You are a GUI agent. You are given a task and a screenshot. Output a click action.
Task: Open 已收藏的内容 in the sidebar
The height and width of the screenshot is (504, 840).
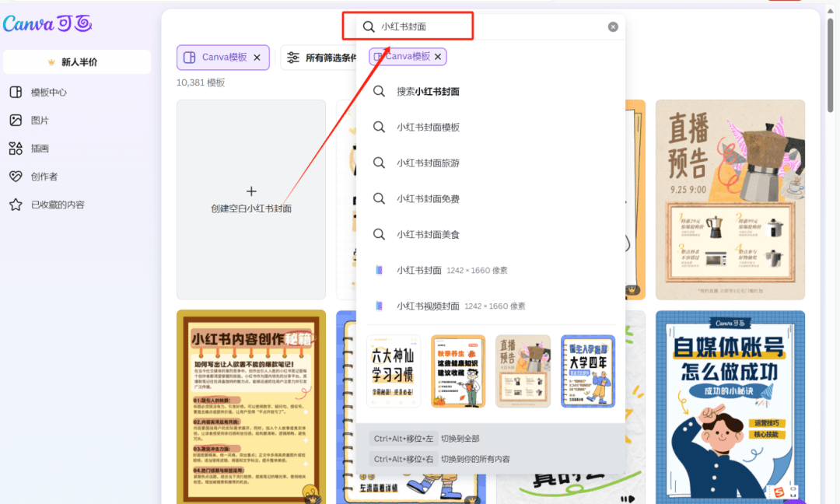58,205
